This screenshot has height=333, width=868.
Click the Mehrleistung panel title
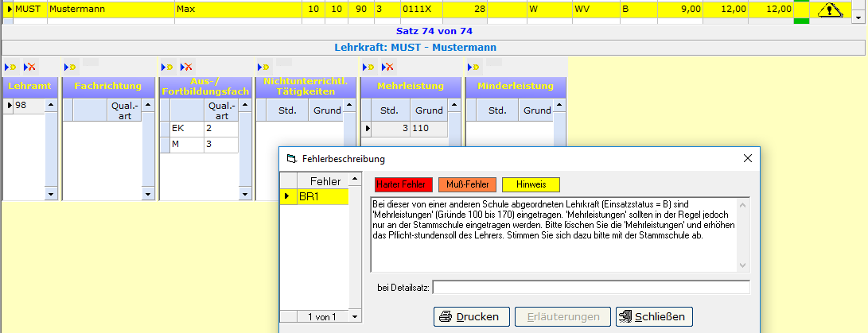coord(411,87)
